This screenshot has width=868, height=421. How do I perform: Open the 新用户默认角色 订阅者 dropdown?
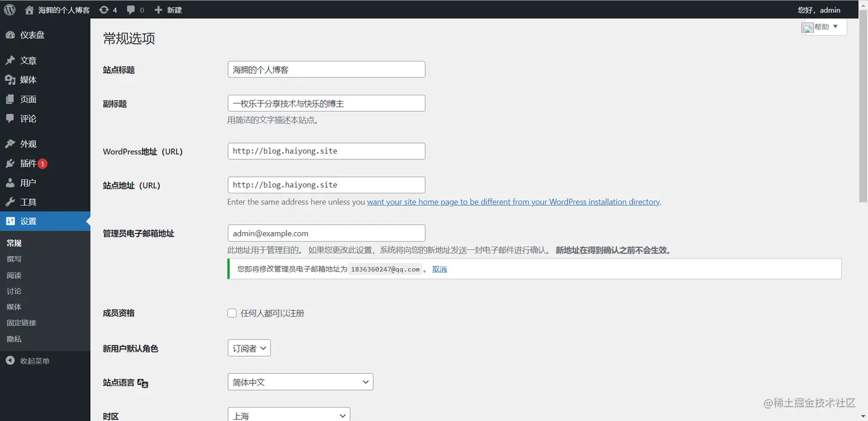pos(249,348)
